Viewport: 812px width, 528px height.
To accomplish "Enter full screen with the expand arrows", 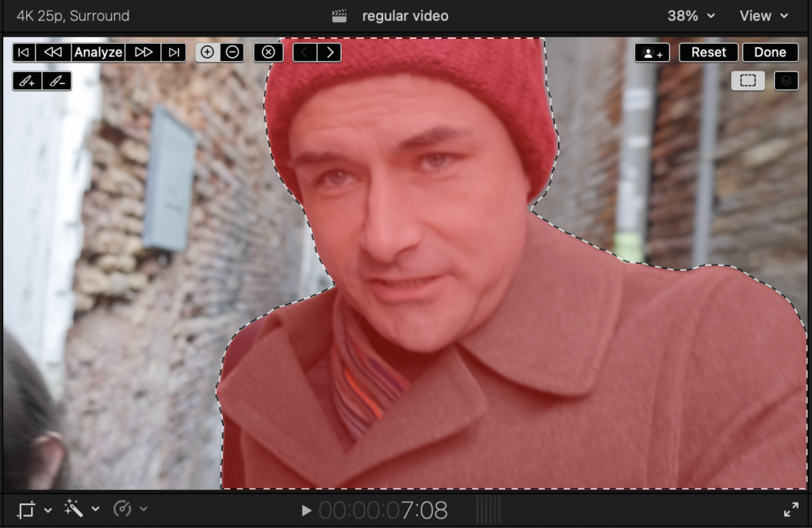I will [791, 510].
